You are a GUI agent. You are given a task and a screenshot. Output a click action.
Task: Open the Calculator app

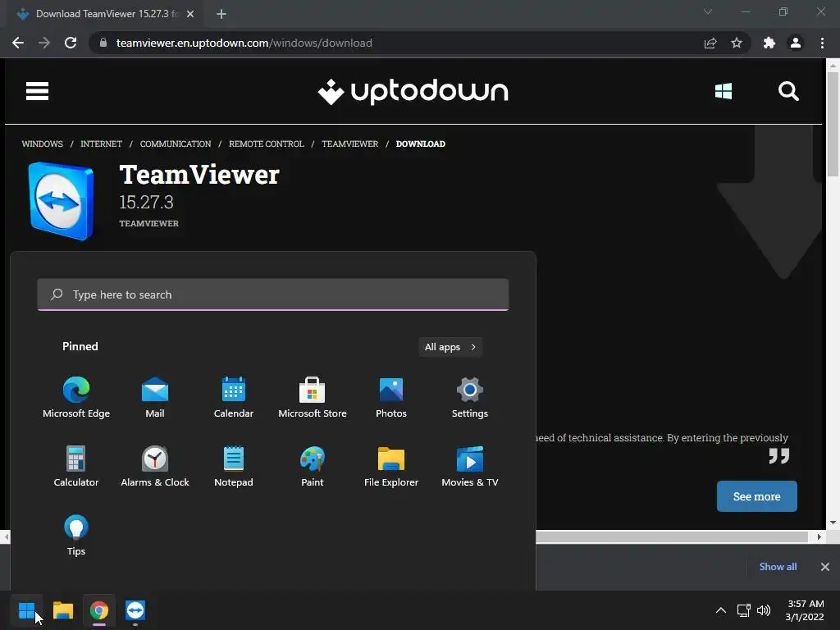[76, 466]
